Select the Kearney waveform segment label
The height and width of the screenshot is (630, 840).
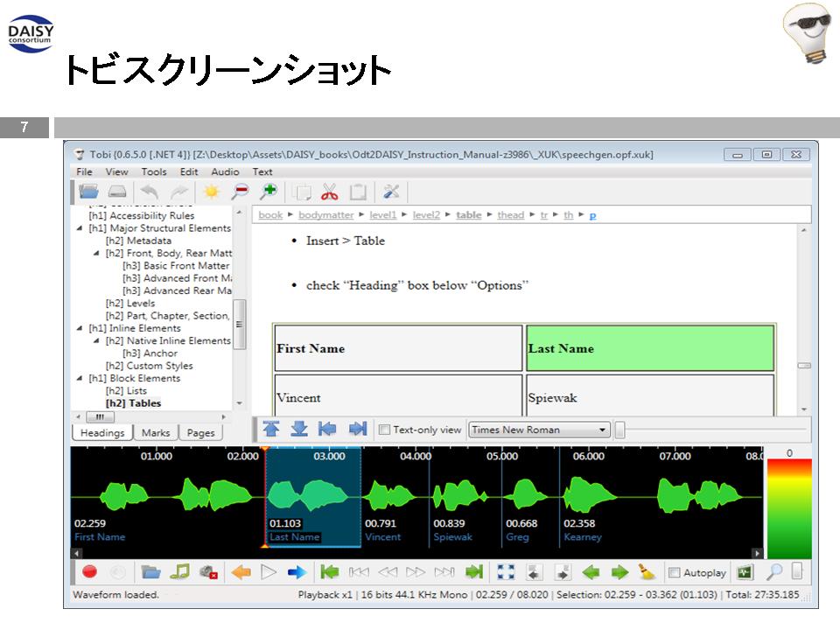click(583, 536)
